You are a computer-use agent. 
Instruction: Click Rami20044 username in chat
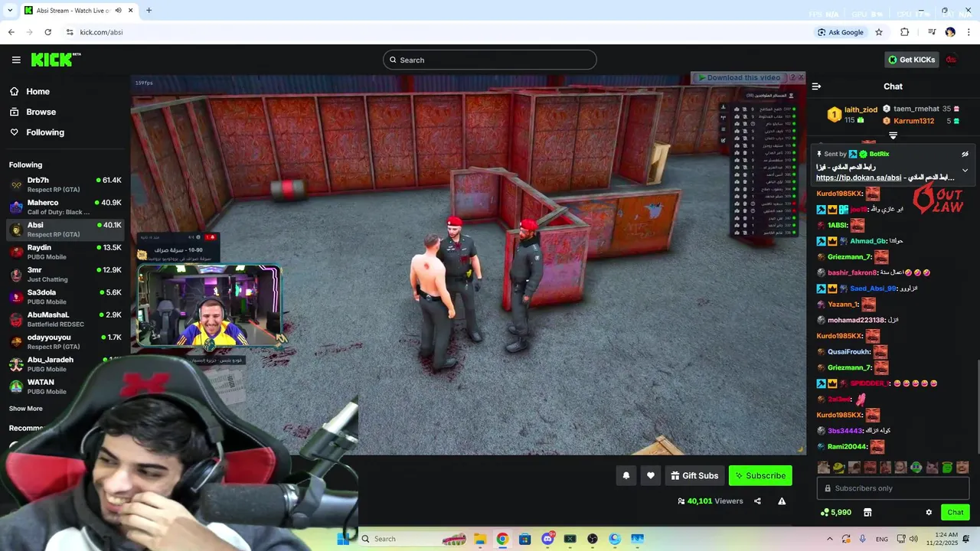click(847, 447)
